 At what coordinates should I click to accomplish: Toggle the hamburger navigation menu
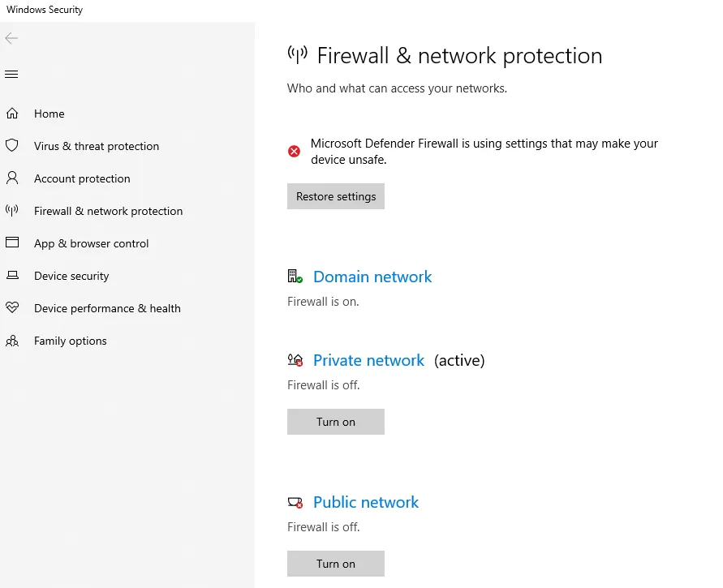11,74
